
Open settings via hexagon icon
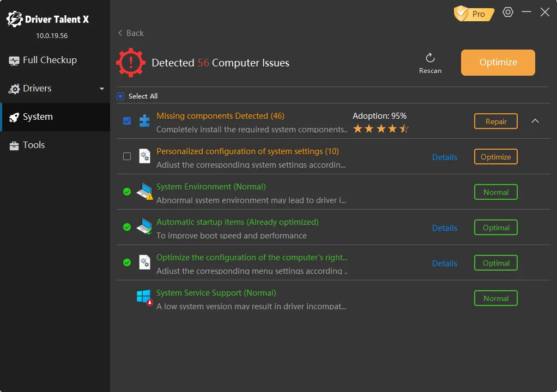coord(508,12)
